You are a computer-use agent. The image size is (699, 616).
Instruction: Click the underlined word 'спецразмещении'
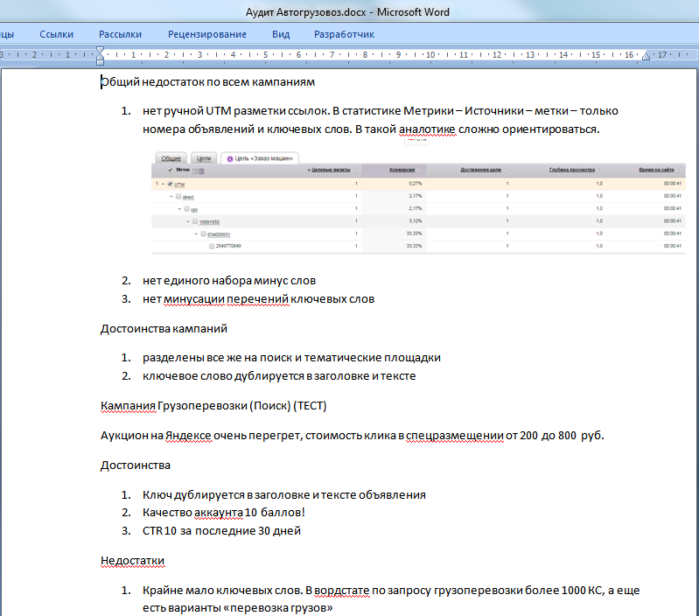(455, 436)
